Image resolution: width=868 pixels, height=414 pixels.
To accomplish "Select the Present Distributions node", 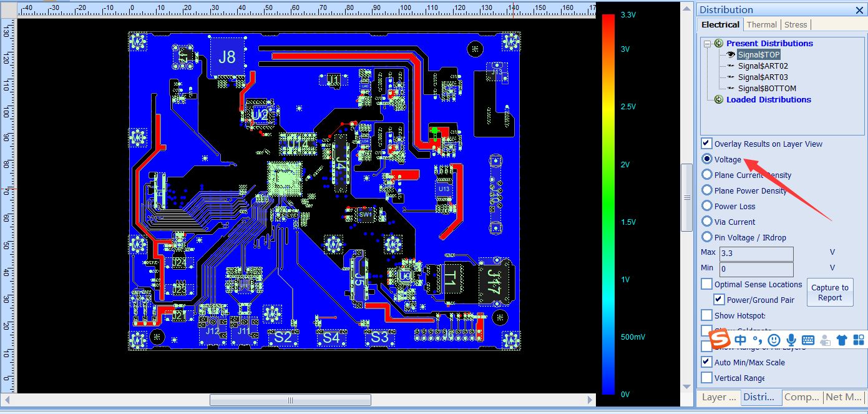I will [x=769, y=43].
